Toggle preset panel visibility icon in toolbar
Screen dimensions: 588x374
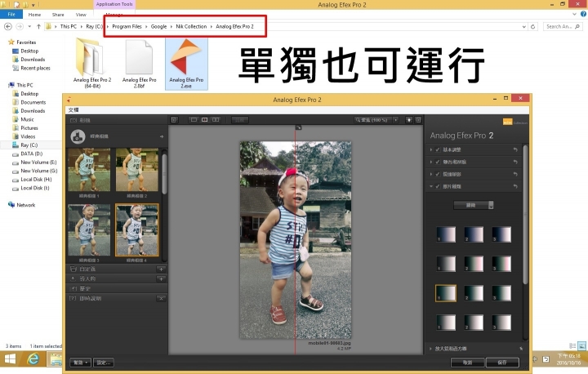click(174, 120)
